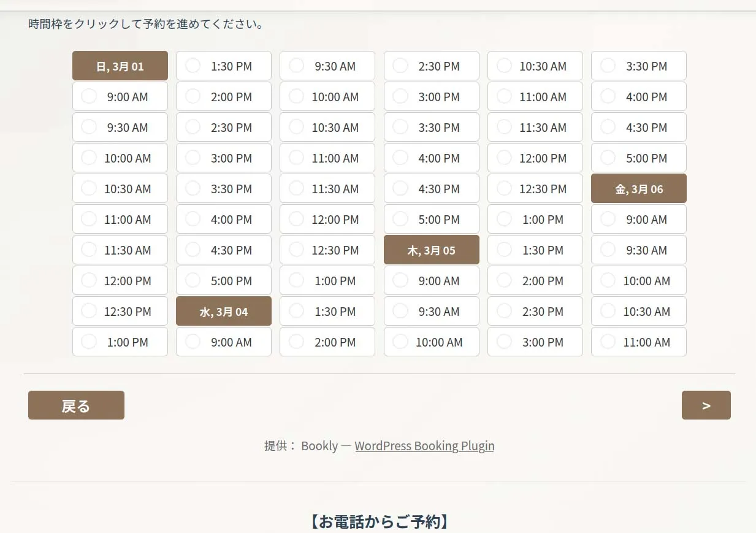Select 9:00 AM slot on 水, 3月 04

click(224, 342)
